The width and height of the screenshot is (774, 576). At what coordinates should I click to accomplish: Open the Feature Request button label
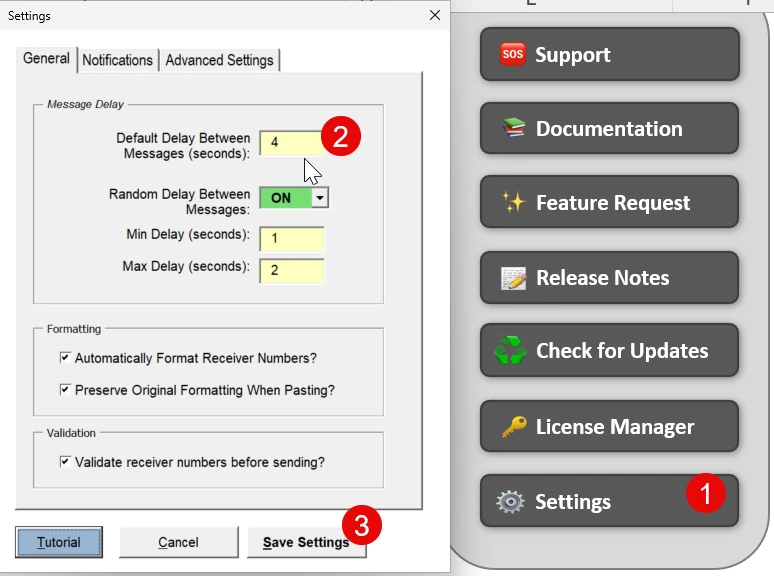pos(613,203)
